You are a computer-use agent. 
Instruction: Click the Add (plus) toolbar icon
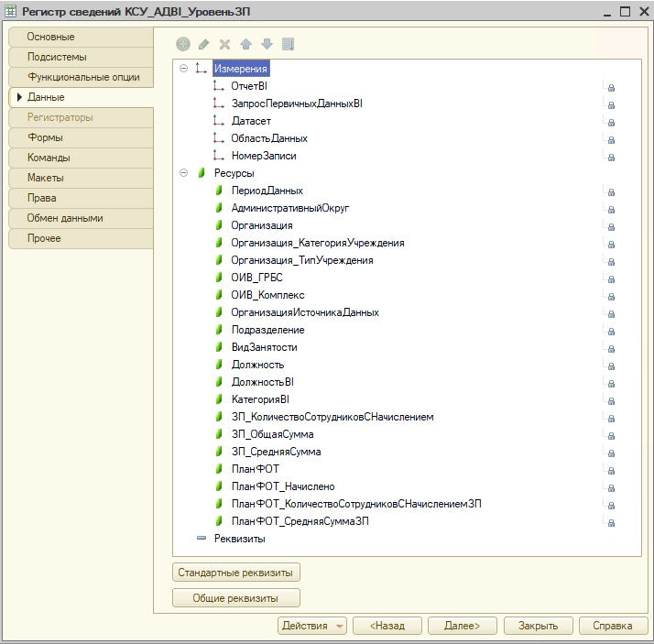tap(183, 44)
